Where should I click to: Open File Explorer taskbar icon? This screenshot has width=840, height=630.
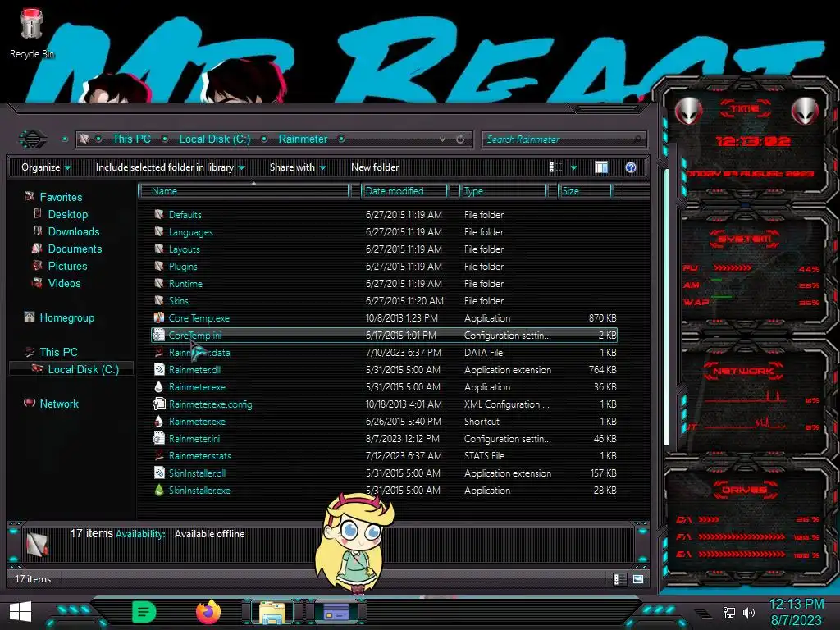pyautogui.click(x=272, y=612)
